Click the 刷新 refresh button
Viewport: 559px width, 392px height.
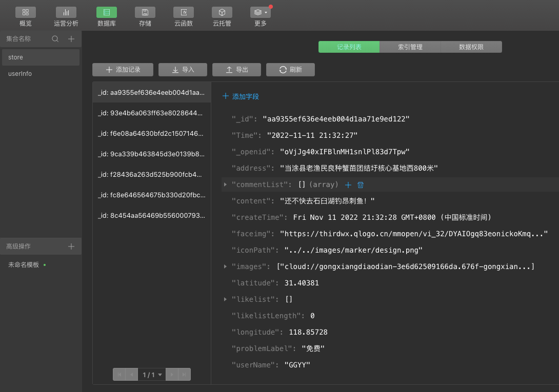point(291,70)
